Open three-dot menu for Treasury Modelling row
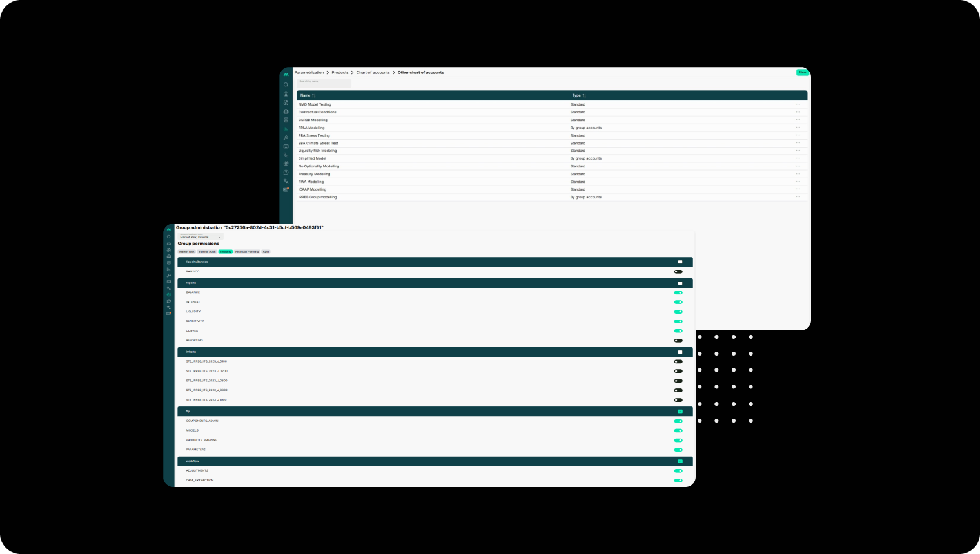This screenshot has height=554, width=980. click(x=798, y=174)
